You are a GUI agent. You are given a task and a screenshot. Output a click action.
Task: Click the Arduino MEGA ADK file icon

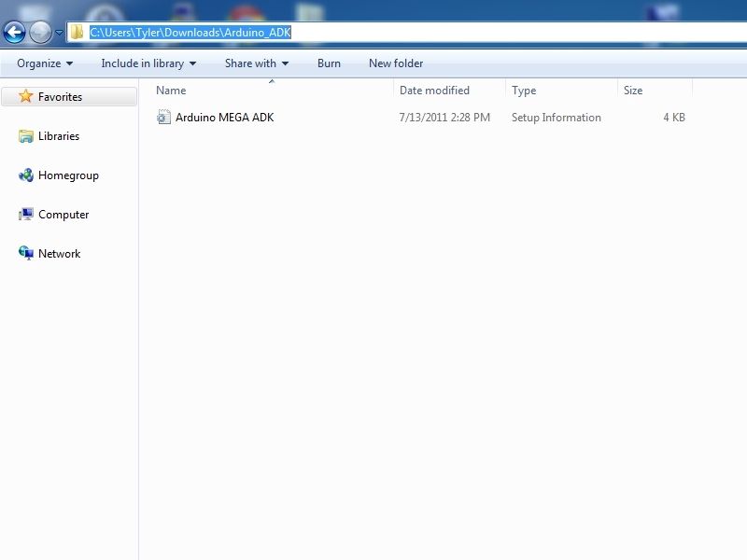point(163,118)
